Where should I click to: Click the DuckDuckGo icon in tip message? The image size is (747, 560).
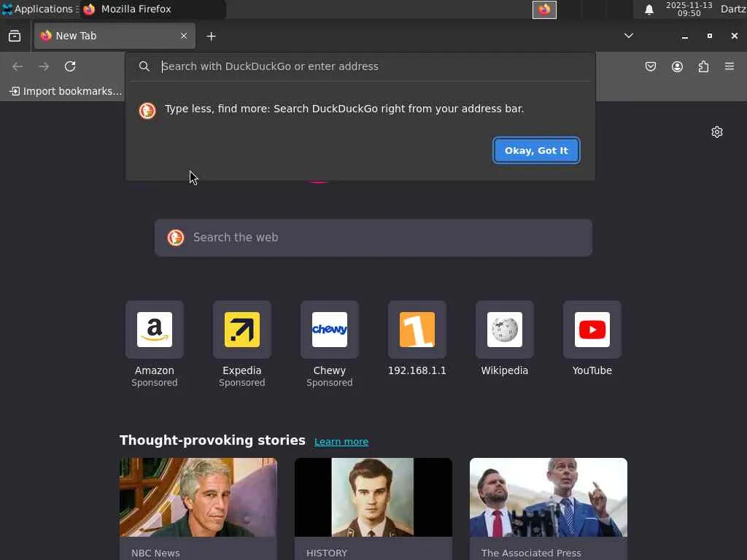pyautogui.click(x=147, y=111)
